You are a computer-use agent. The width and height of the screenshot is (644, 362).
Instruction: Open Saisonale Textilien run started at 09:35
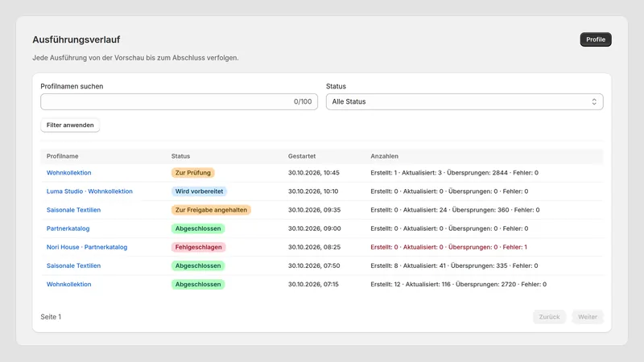(73, 210)
